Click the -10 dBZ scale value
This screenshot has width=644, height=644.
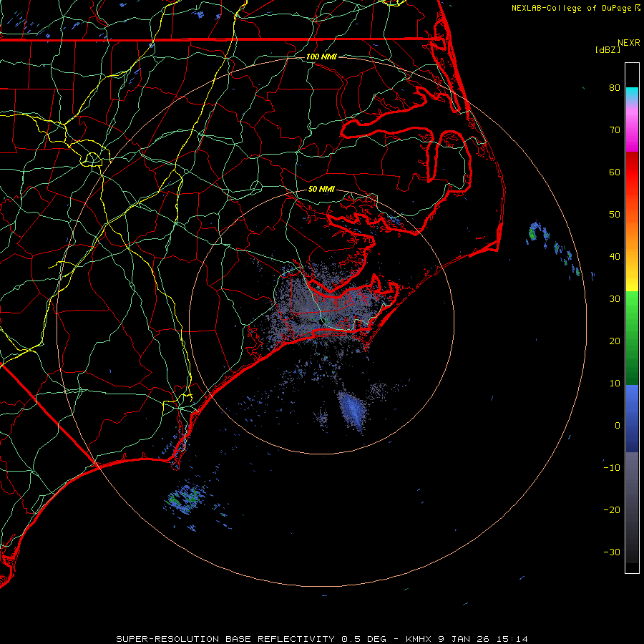612,468
